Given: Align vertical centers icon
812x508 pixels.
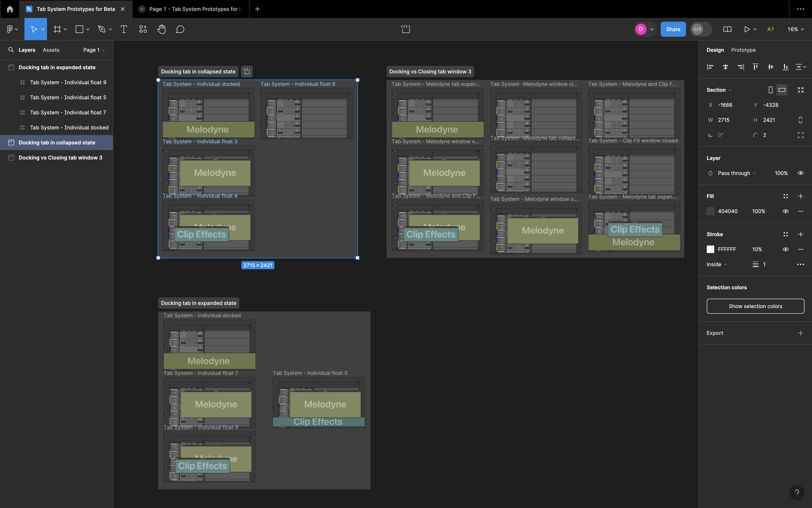Looking at the screenshot, I should coord(770,67).
